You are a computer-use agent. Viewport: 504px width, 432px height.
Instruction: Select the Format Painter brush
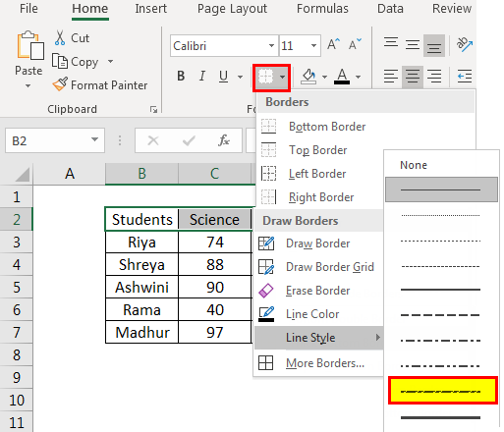click(x=60, y=84)
